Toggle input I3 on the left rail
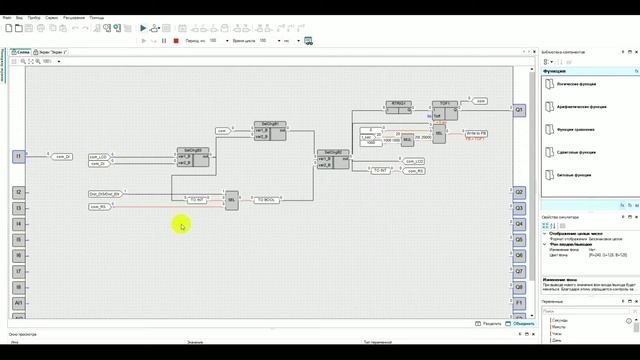This screenshot has width=640, height=360. click(18, 208)
